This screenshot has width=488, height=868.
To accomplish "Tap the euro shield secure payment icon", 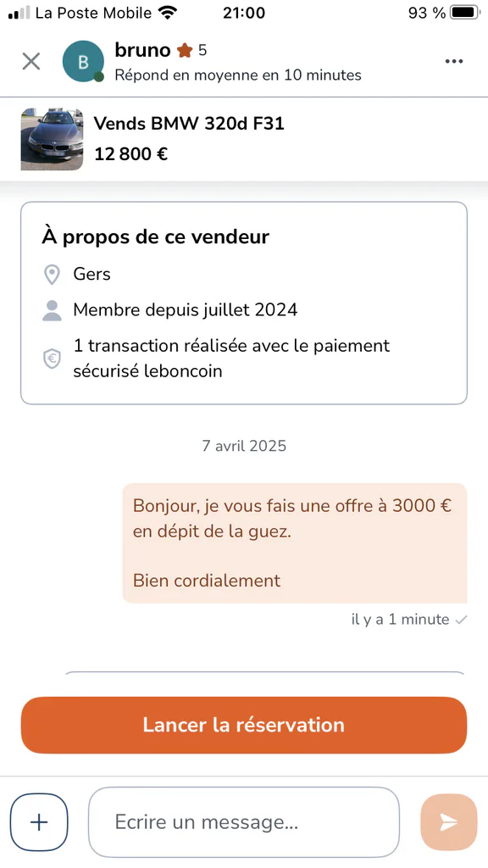I will [52, 359].
